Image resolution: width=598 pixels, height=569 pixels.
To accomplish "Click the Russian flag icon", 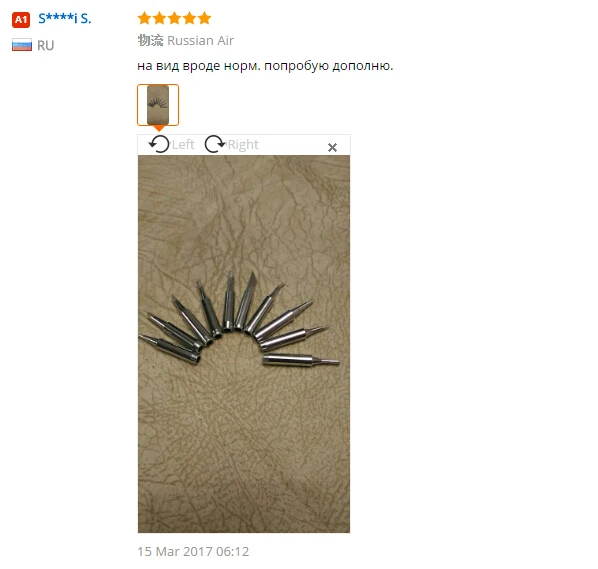I will (x=22, y=45).
